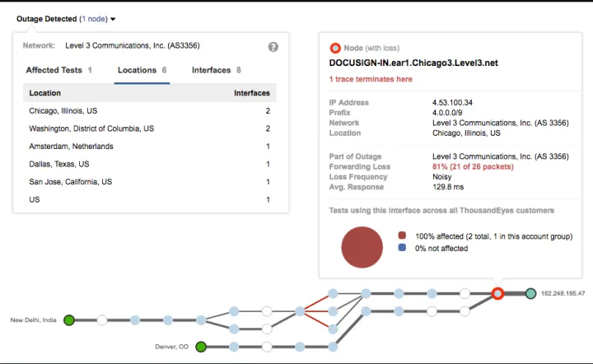Click the Denver, CO green agent node
Viewport: 593px width, 364px height.
201,347
